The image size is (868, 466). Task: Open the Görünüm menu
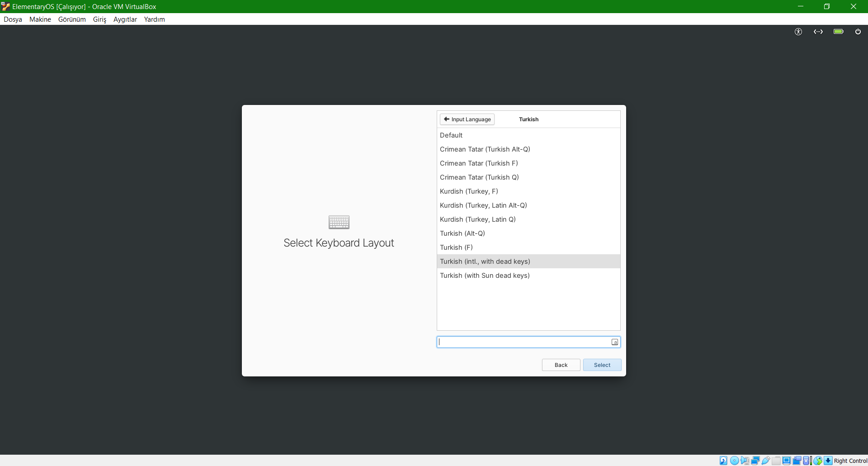point(72,19)
